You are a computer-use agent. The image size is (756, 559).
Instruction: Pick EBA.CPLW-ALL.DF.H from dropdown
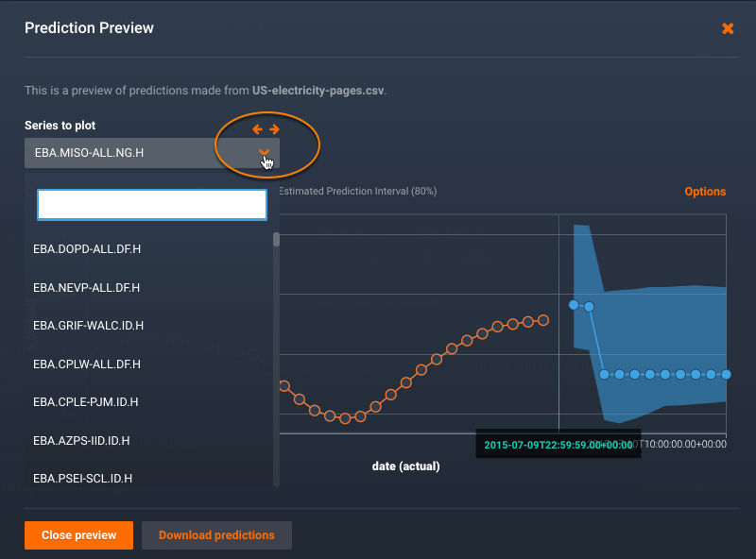click(x=87, y=364)
